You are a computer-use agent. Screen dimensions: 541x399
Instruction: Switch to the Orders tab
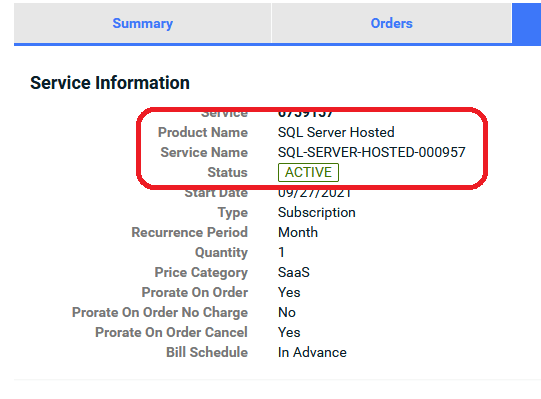click(391, 23)
